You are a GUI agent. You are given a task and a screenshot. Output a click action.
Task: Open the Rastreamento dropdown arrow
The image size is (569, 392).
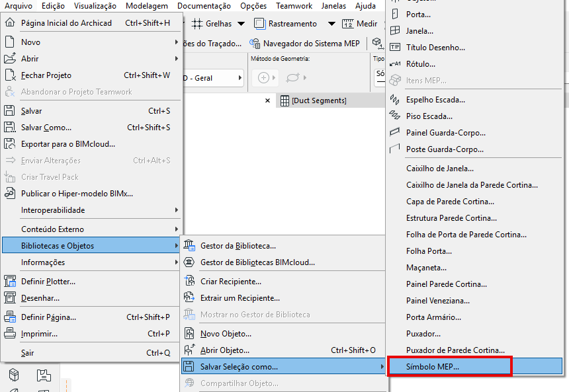point(331,24)
